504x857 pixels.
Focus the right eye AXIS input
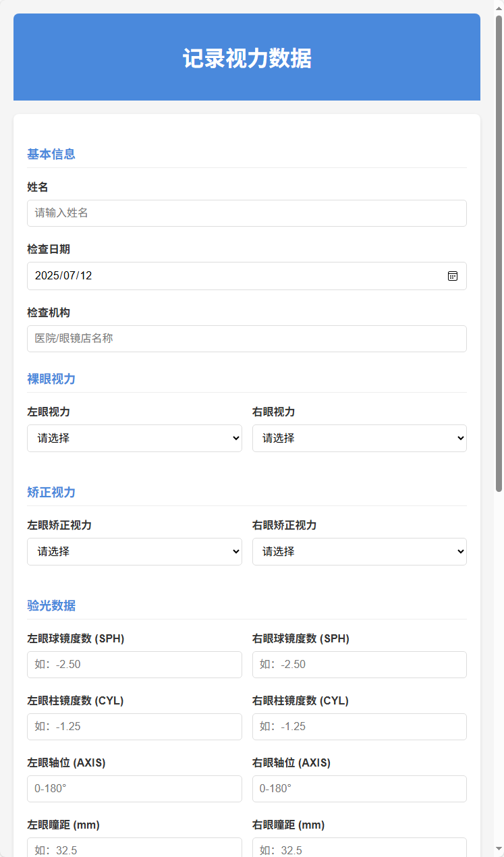point(358,788)
